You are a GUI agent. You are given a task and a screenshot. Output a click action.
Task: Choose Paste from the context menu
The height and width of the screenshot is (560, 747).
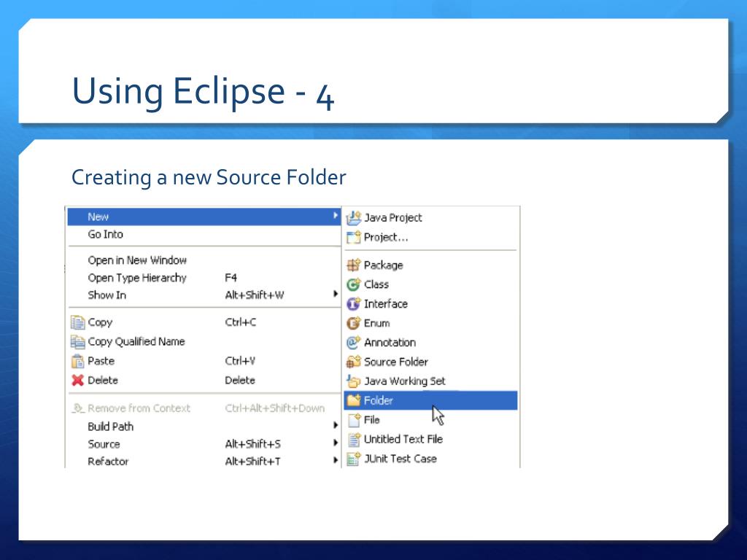point(204,361)
